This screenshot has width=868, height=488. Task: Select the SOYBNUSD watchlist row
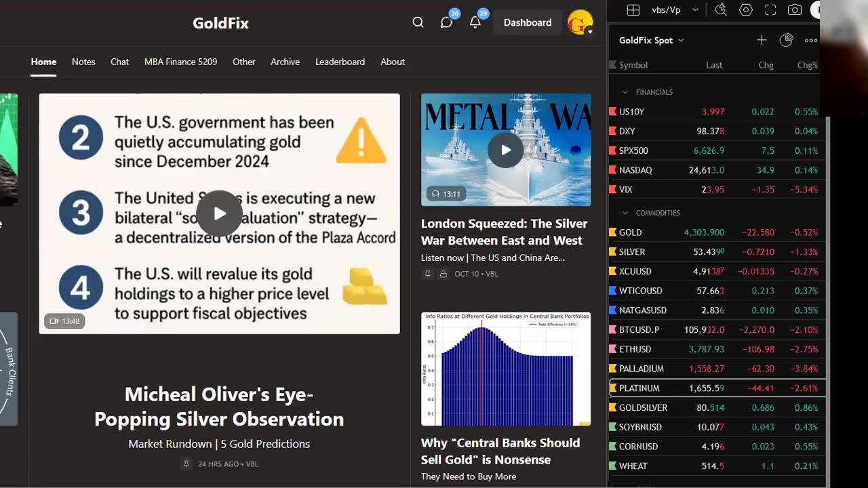(717, 427)
